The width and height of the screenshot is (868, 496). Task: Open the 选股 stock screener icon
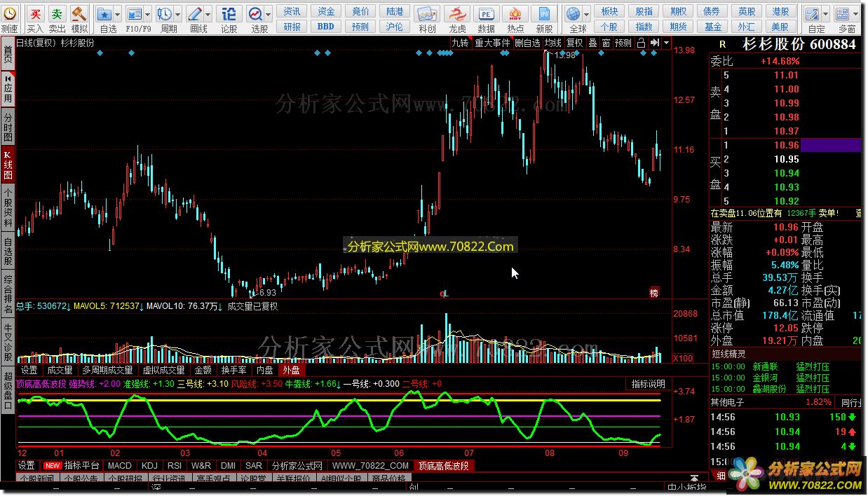point(255,13)
